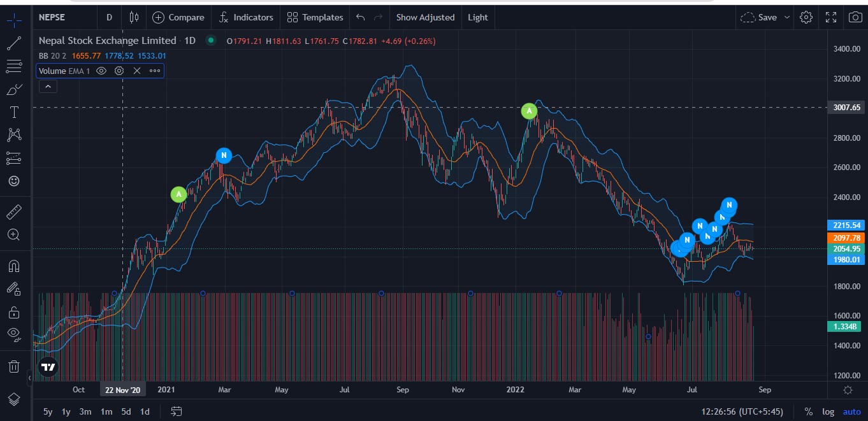Expand the Save layout dropdown arrow
This screenshot has height=421, width=868.
coord(787,17)
